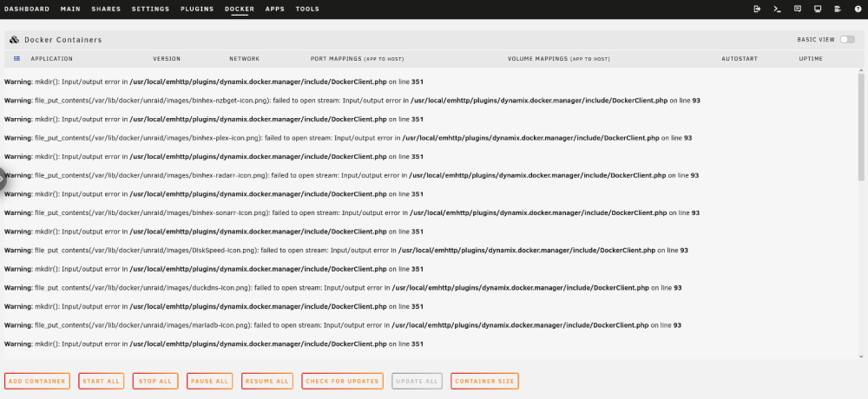Click the scrollbar up arrow

pos(861,71)
